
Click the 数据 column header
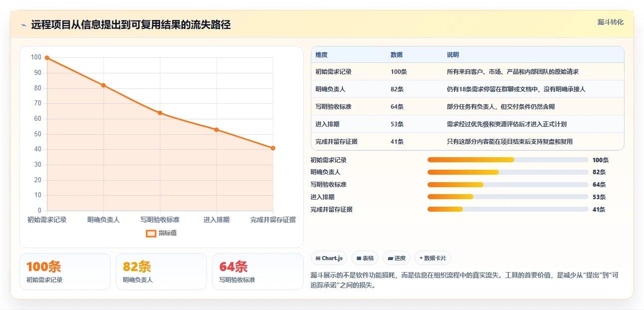click(397, 55)
